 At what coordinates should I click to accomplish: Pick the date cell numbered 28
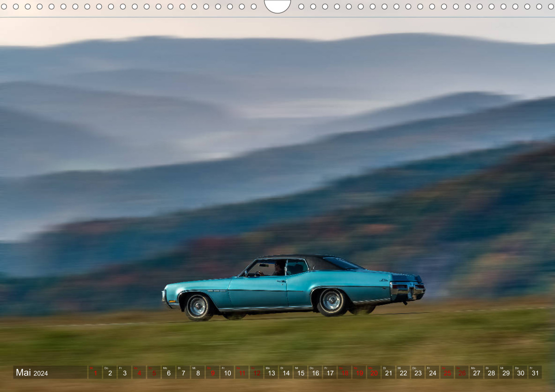click(x=491, y=372)
